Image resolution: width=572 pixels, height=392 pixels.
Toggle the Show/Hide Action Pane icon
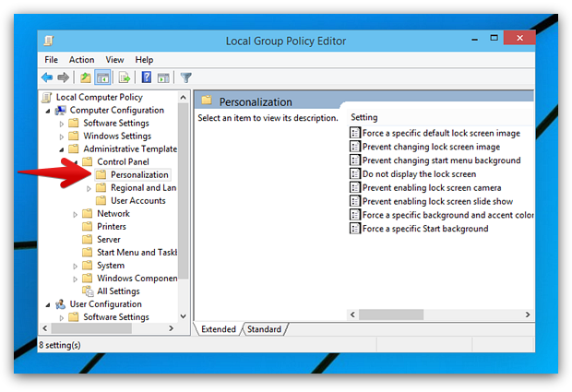coord(162,77)
